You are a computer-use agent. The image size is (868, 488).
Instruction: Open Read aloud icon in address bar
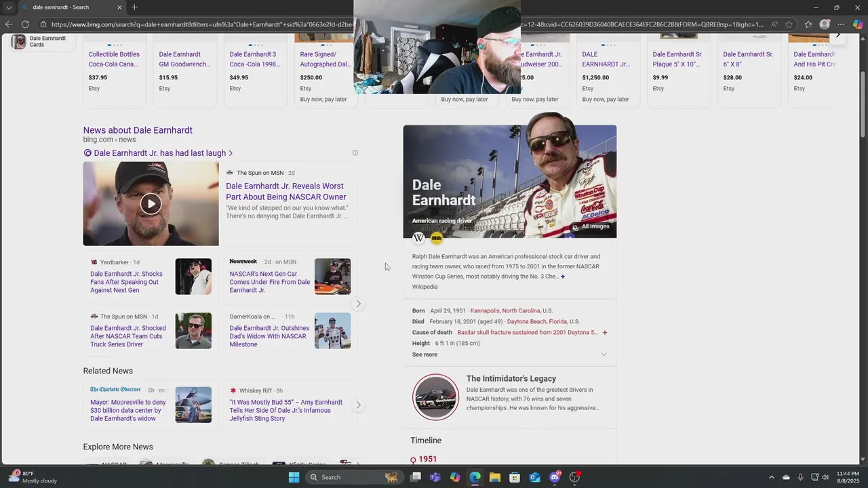coord(774,24)
